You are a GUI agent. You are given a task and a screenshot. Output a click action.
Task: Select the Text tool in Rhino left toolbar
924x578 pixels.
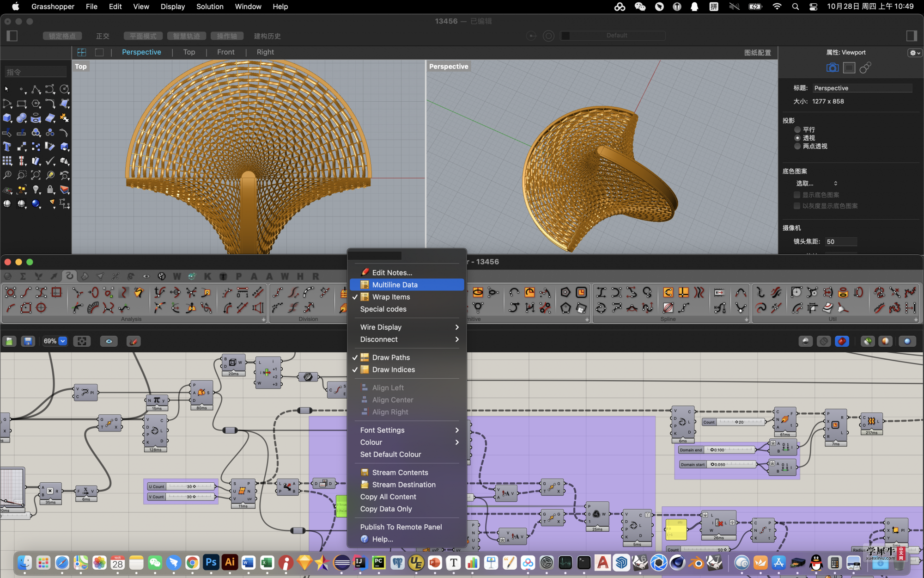7,147
